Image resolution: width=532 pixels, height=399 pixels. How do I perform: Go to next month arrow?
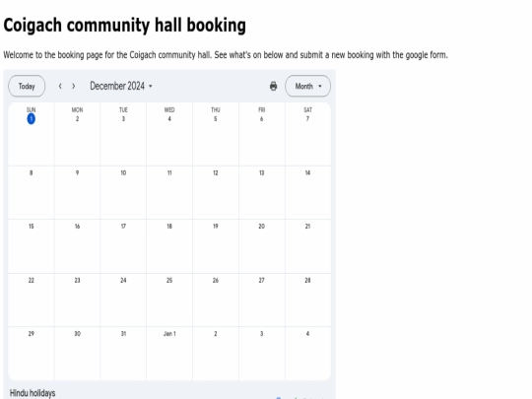[74, 86]
